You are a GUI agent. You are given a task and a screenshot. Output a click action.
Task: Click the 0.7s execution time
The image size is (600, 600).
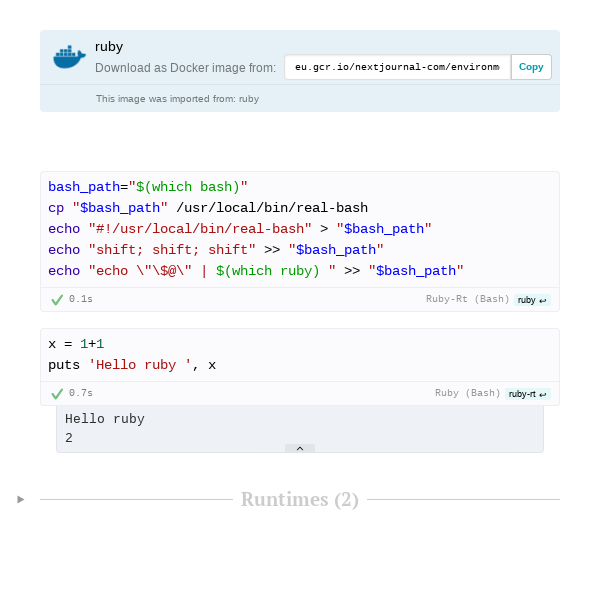pos(81,393)
